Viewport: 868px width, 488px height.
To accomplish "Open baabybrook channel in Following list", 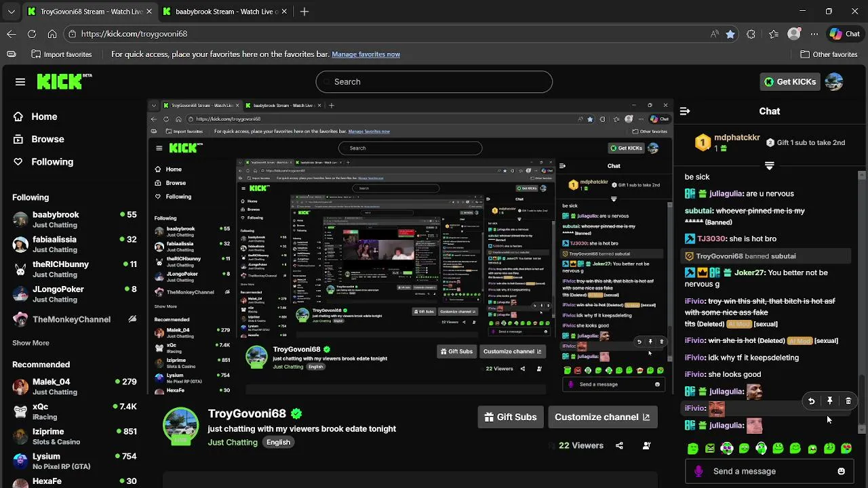I will coord(75,220).
